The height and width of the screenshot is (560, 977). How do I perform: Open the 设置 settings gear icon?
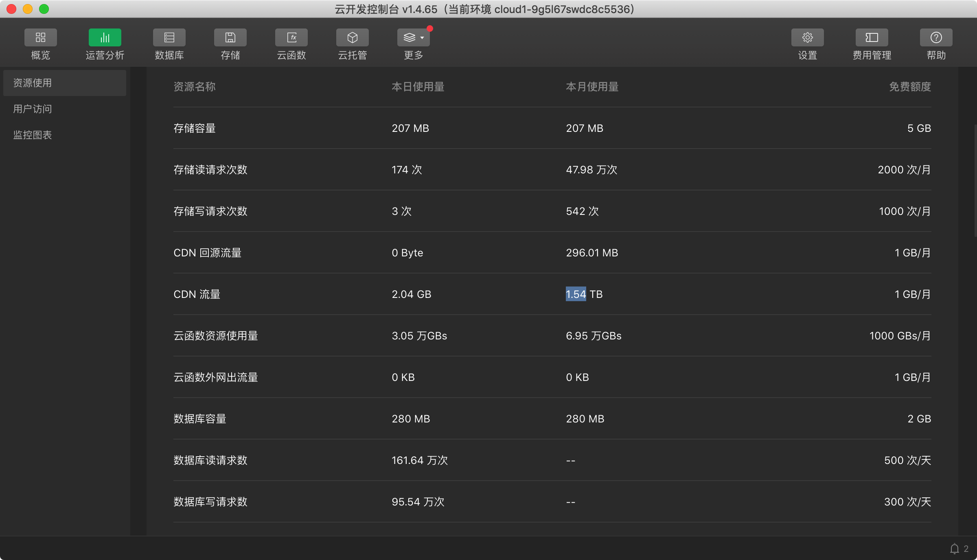click(807, 38)
